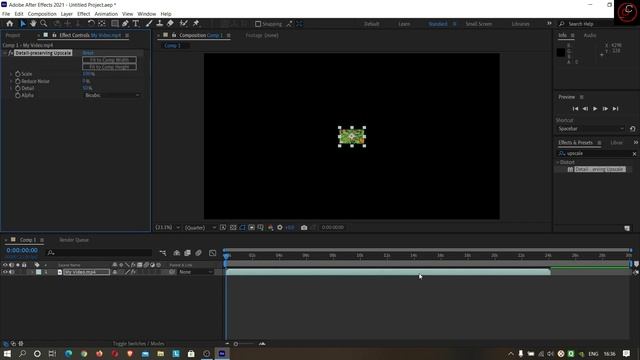Click the Info panel black color swatch
640x360 pixels.
[x=561, y=52]
